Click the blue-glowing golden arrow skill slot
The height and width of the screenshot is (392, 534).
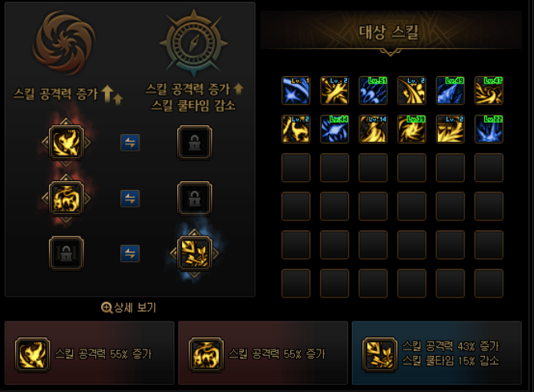click(195, 253)
